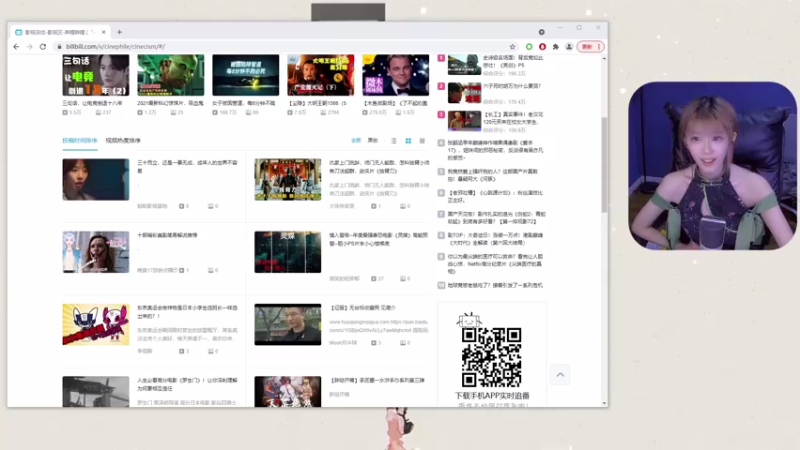Open the green circle extension icon
The width and height of the screenshot is (800, 450).
click(529, 46)
